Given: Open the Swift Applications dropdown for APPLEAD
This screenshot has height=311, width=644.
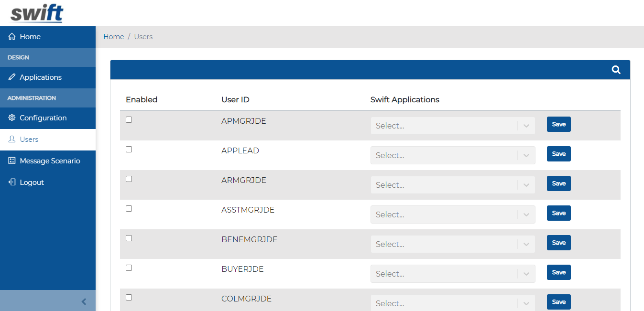Looking at the screenshot, I should coord(452,155).
